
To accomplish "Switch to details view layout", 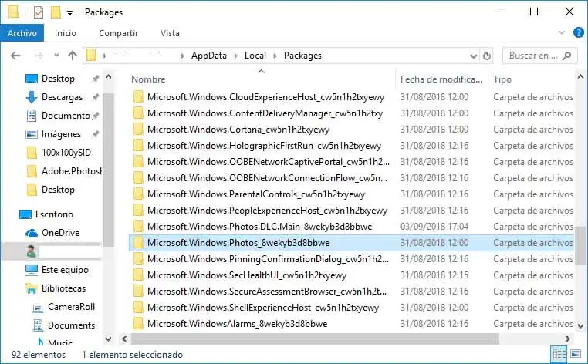I will coord(559,355).
